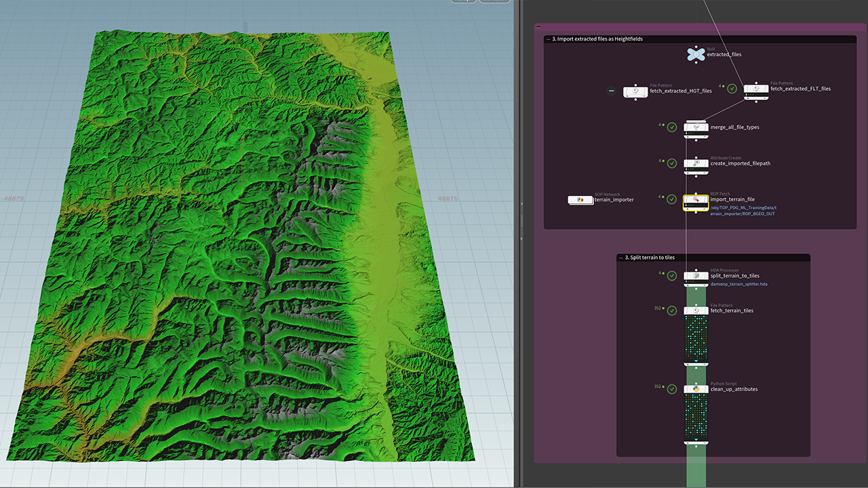Select the fetch_extracted_FLT_files node icon
Screen dimensions: 868x488
click(756, 89)
